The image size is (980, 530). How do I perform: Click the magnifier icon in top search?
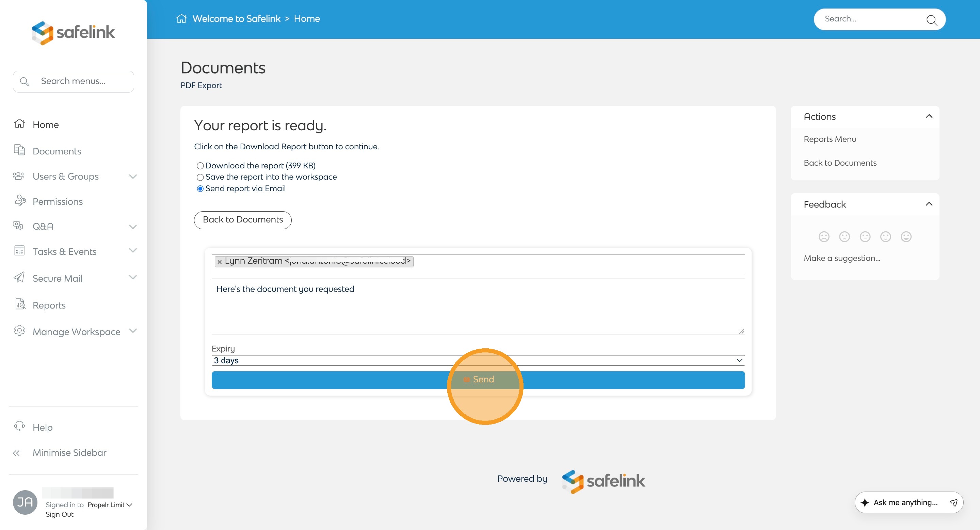[x=931, y=20]
